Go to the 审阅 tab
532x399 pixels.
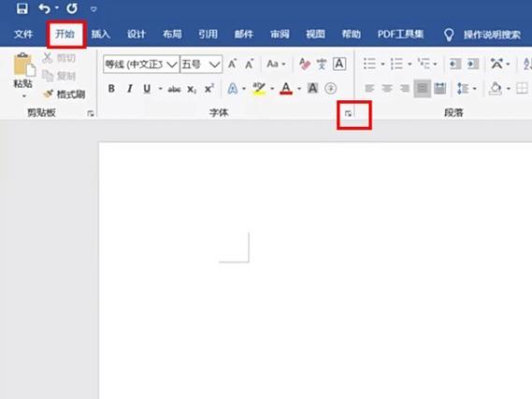click(280, 35)
